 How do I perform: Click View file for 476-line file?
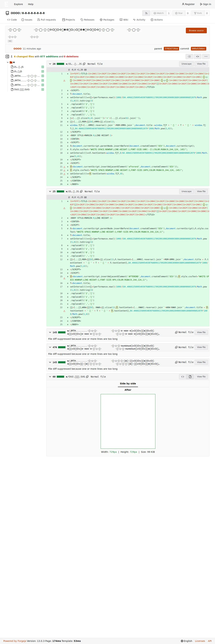(201, 347)
